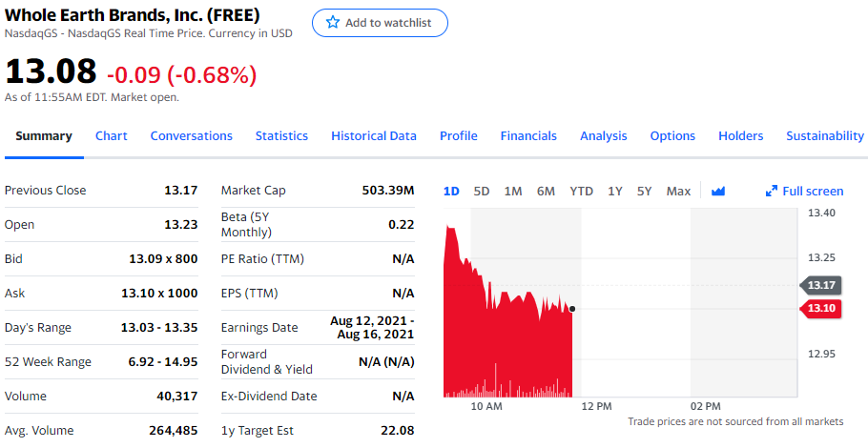
Task: Click the Volume value 40,317
Action: 177,396
